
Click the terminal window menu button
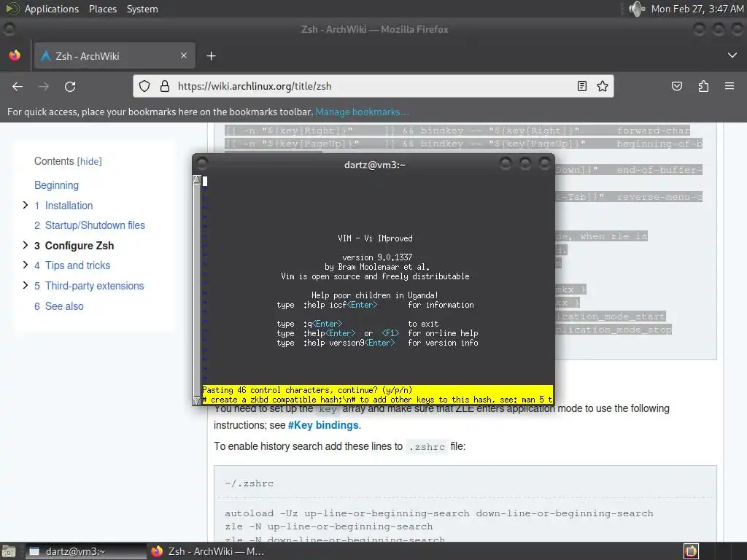pyautogui.click(x=202, y=163)
